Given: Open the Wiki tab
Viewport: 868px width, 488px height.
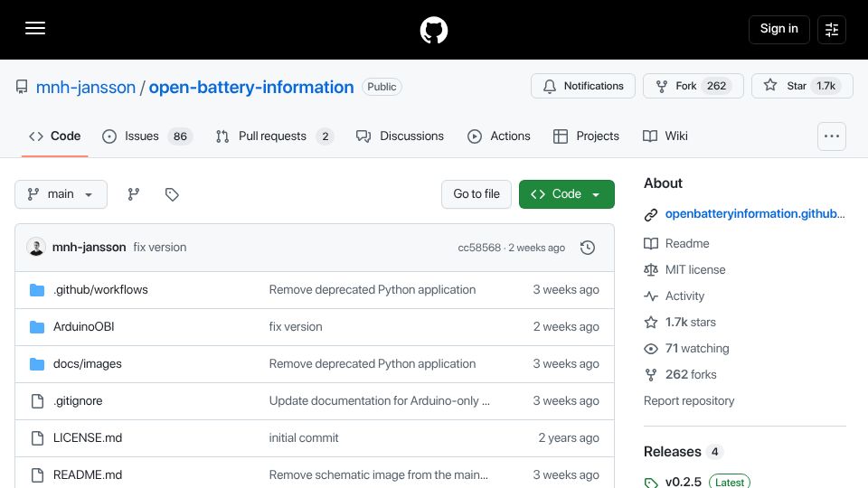Looking at the screenshot, I should coord(665,136).
